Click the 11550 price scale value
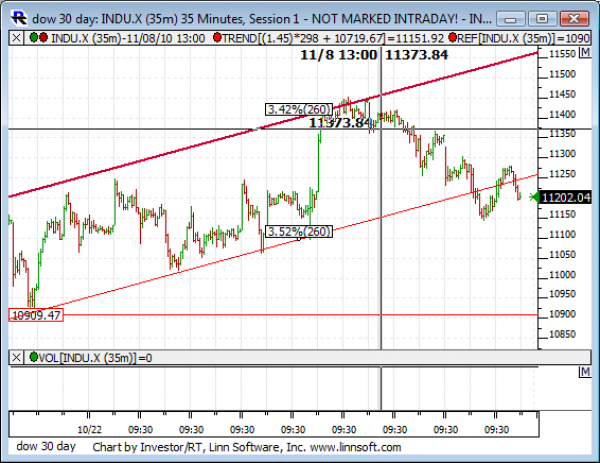Viewport: 600px width, 463px height. pos(562,54)
